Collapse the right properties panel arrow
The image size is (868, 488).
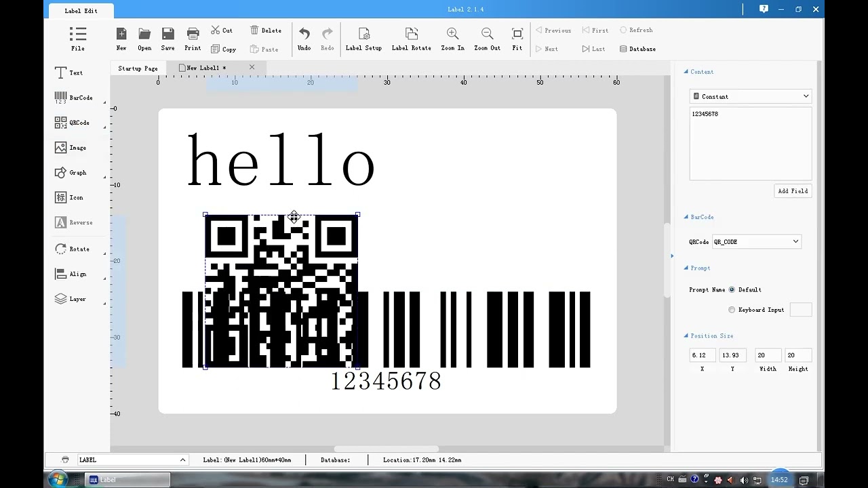coord(672,256)
